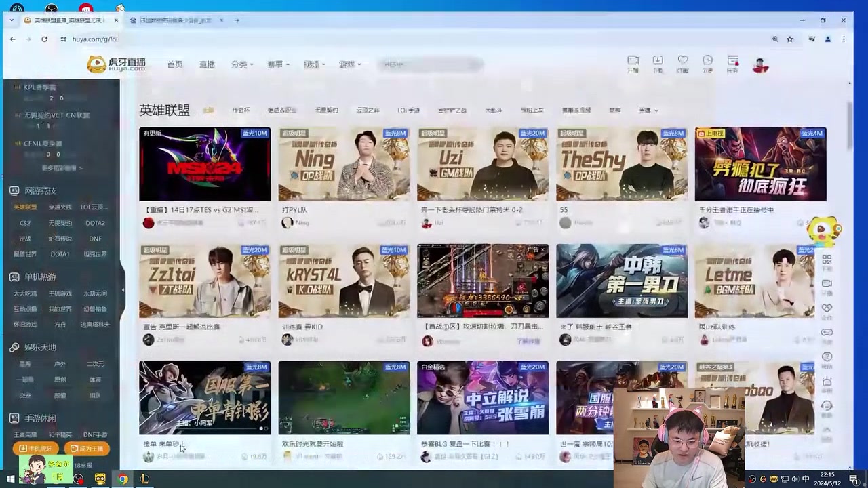Click the 娱乐天地 icon in sidebar
The height and width of the screenshot is (488, 868).
(14, 347)
